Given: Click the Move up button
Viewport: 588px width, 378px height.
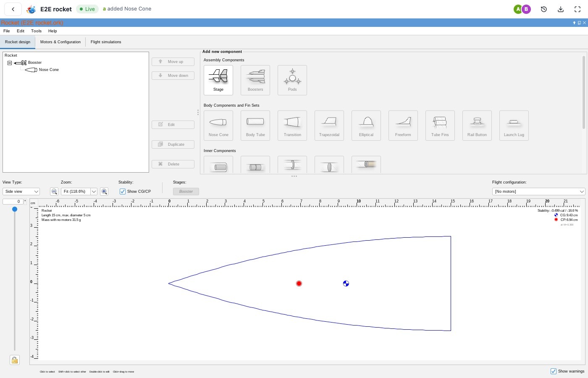Looking at the screenshot, I should tap(173, 62).
